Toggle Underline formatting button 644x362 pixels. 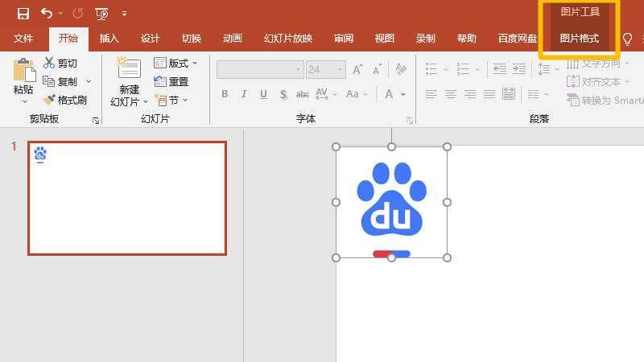[264, 94]
